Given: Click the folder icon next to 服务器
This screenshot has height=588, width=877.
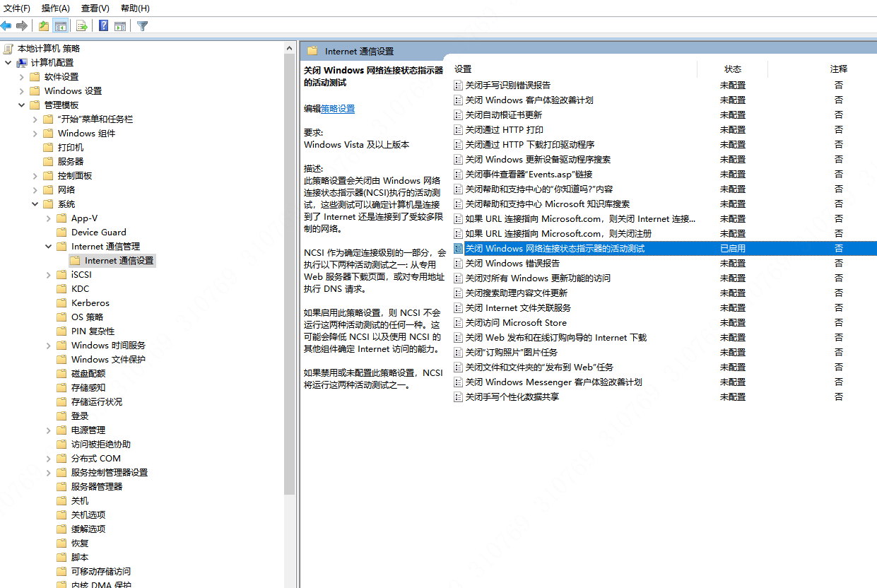Looking at the screenshot, I should coord(48,162).
